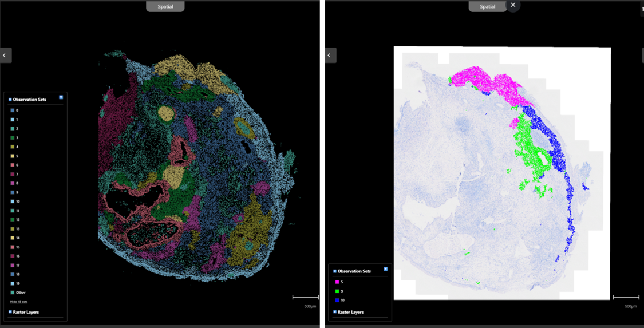Click the right 'Raster Layers' heading text
Viewport: 644px width, 328px height.
tap(350, 312)
